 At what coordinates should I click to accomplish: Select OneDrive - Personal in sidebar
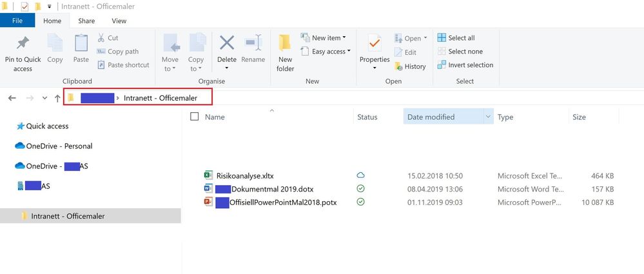54,146
